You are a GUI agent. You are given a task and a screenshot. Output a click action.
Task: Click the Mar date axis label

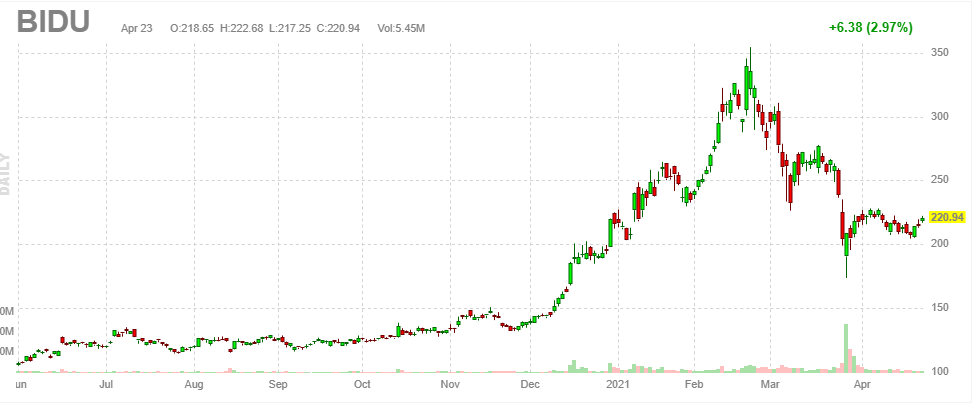pyautogui.click(x=770, y=385)
